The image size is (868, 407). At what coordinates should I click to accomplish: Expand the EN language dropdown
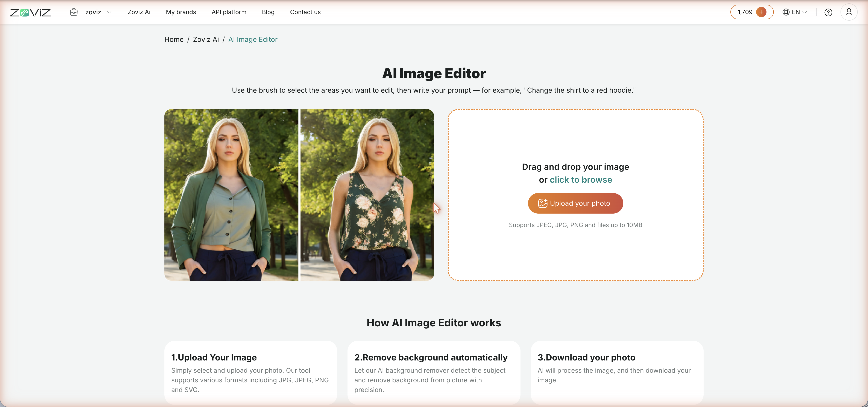799,12
